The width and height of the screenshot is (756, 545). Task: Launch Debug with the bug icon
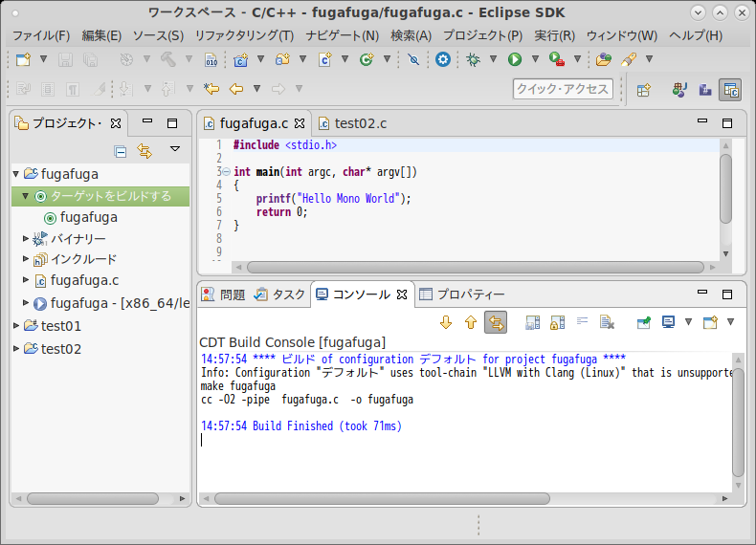473,59
